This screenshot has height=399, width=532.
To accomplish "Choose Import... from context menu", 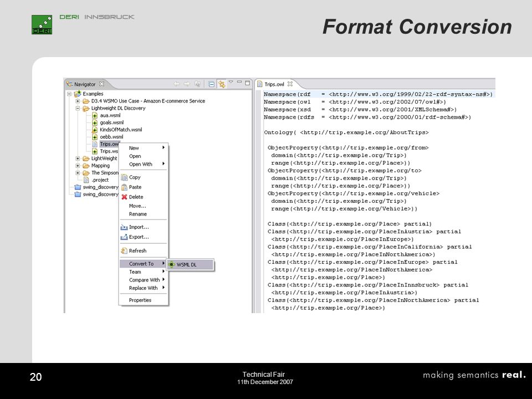I will [144, 227].
